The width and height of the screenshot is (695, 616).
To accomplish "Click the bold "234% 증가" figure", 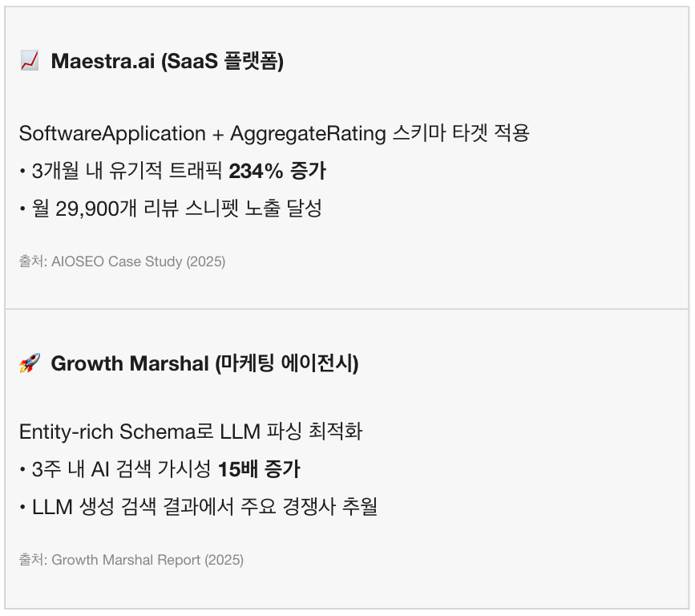I will 277,171.
